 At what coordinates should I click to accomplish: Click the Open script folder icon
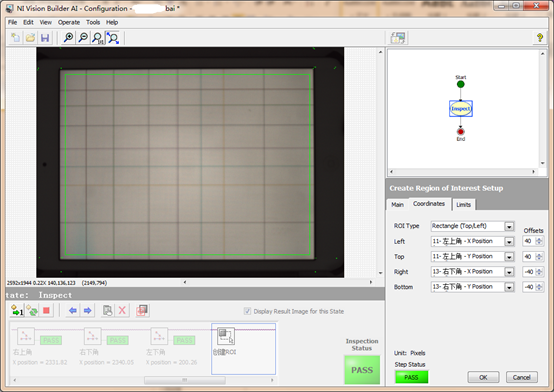pyautogui.click(x=30, y=38)
